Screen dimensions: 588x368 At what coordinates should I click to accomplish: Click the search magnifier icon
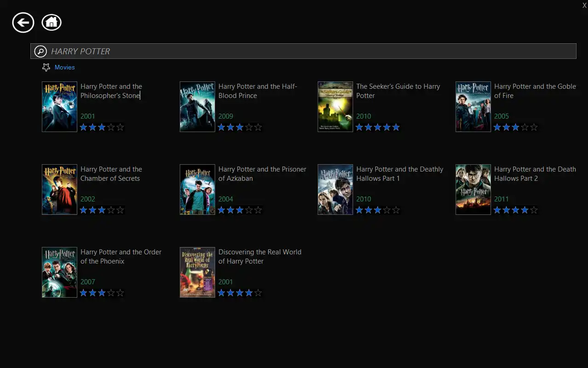click(x=40, y=52)
